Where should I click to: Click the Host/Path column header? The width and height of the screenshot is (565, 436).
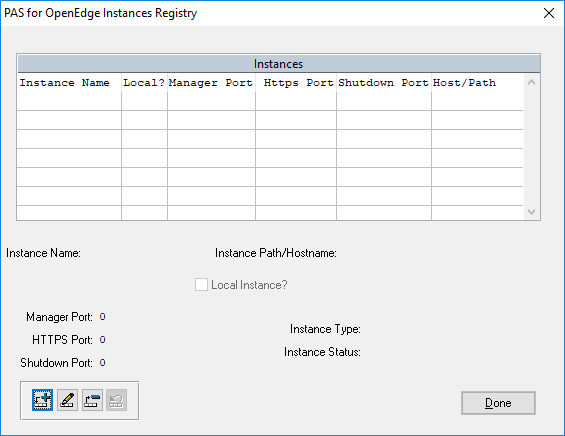click(x=477, y=83)
